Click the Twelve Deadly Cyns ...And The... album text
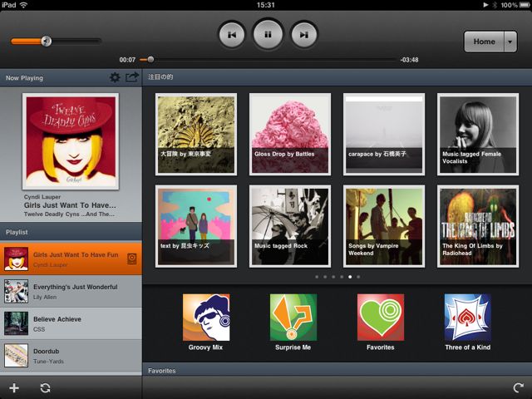532x399 pixels. [x=69, y=214]
